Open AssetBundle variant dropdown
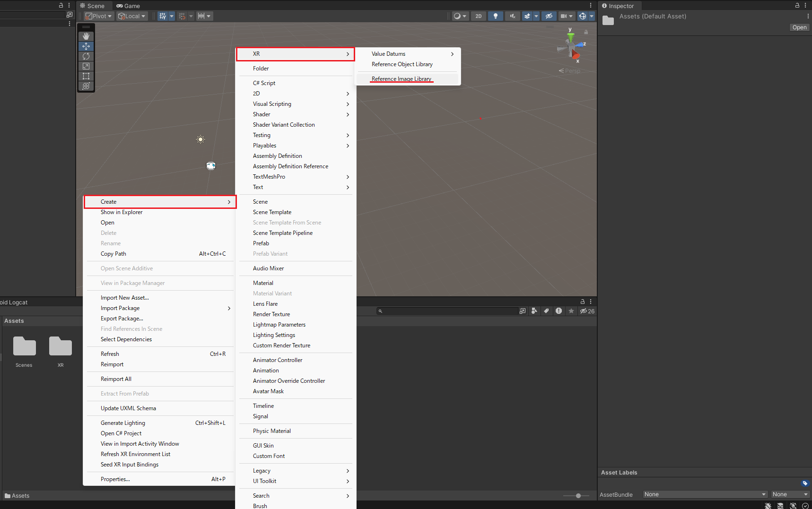 (x=790, y=494)
